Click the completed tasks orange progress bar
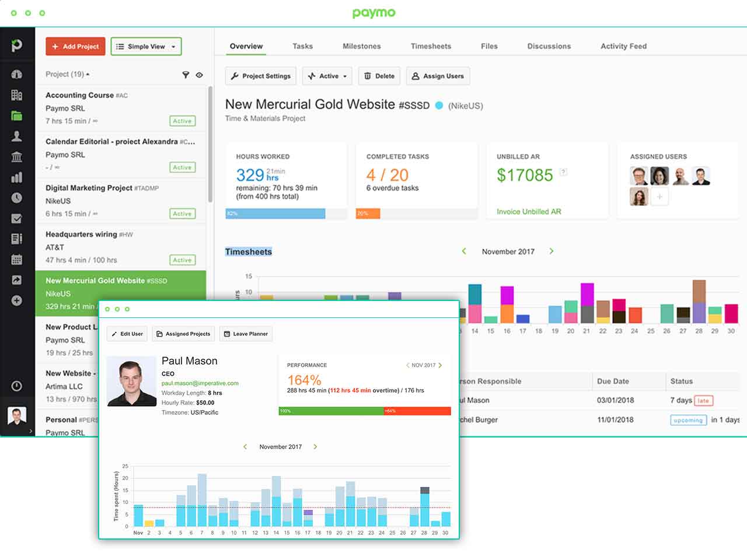The image size is (747, 560). coord(368,213)
